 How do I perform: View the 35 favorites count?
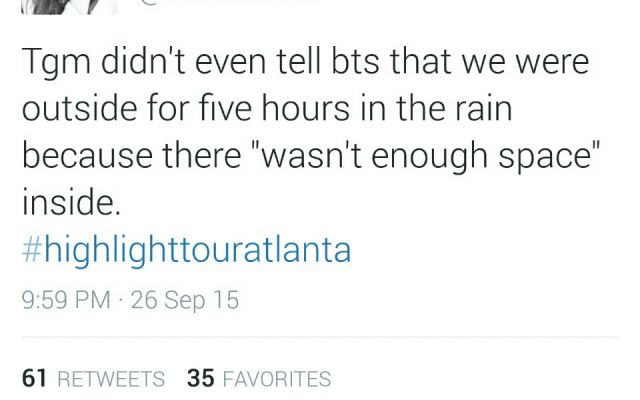tap(201, 378)
